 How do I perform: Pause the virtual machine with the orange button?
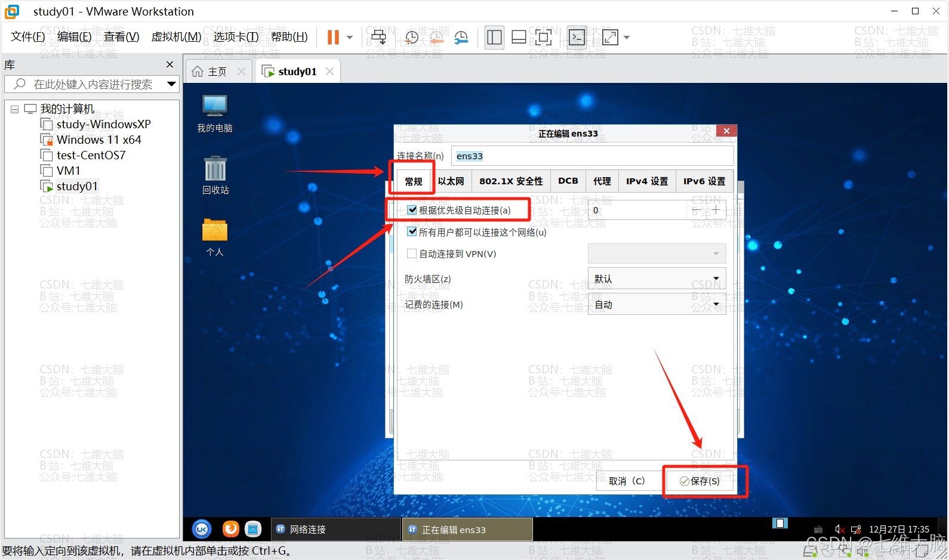(x=333, y=37)
